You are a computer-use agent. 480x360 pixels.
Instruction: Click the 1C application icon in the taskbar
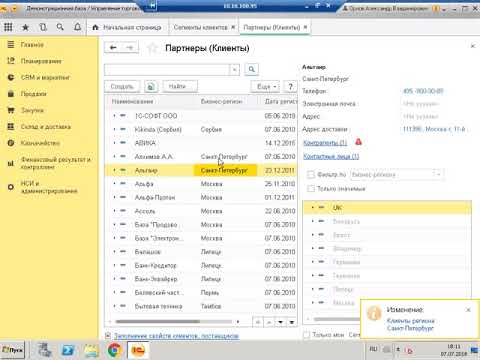click(x=138, y=350)
